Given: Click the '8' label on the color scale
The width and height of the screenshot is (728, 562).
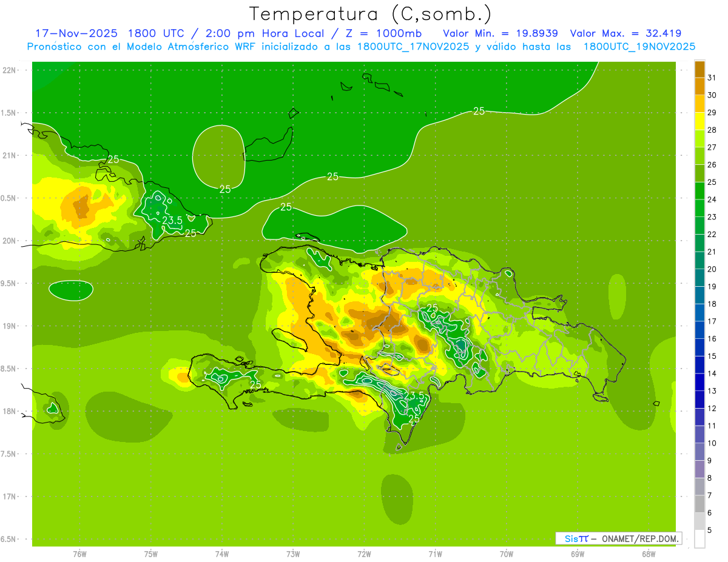Looking at the screenshot, I should pyautogui.click(x=710, y=478).
